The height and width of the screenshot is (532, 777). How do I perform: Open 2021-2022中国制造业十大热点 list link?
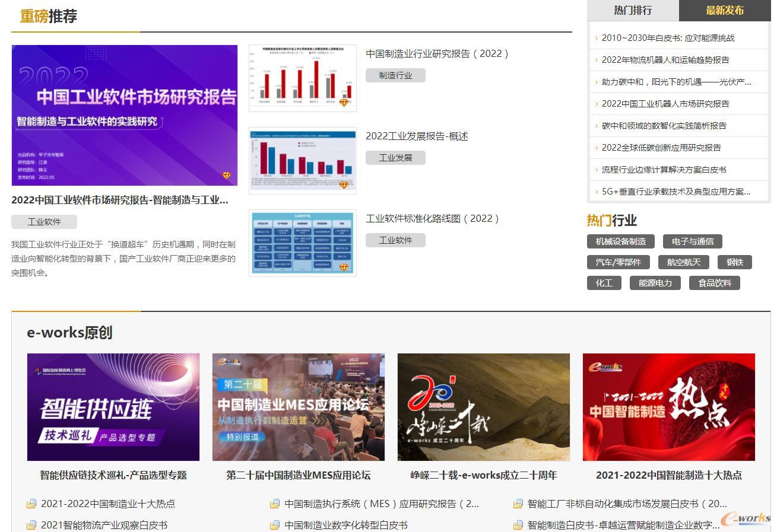(108, 504)
